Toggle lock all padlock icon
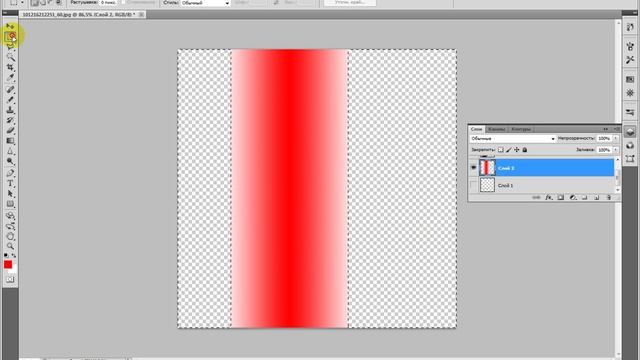Image resolution: width=640 pixels, height=360 pixels. pos(525,150)
